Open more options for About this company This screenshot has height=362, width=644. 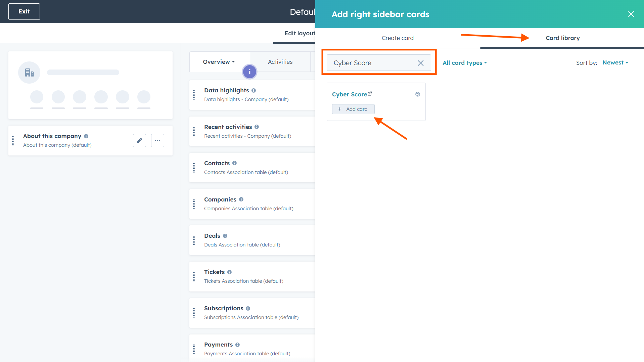coord(157,140)
